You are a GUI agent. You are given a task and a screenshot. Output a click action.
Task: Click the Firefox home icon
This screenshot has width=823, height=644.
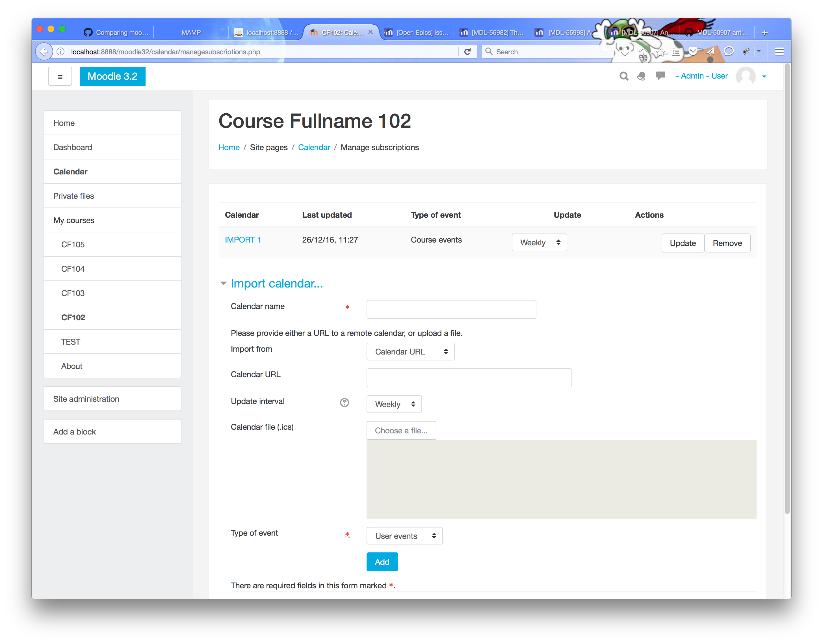tap(643, 52)
